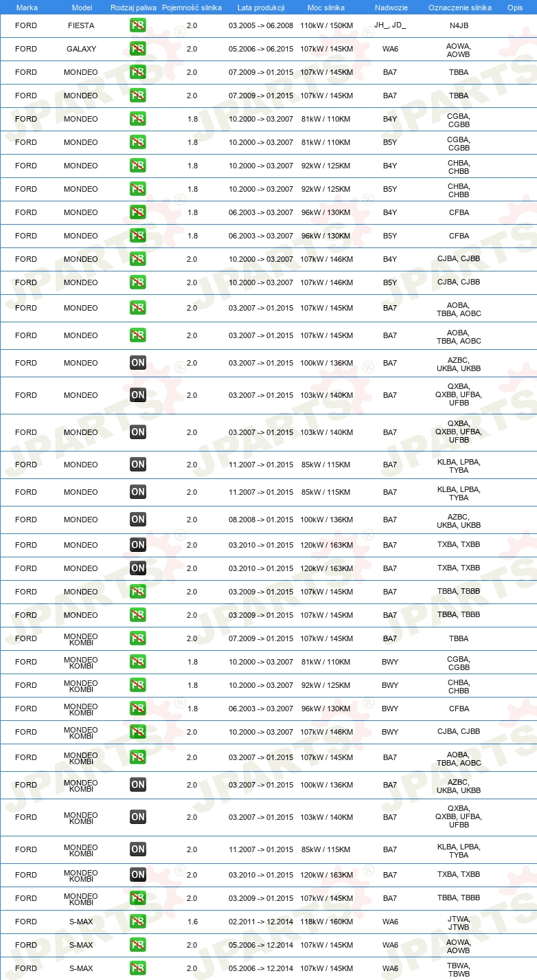Click the Nadwozie column header
Viewport: 537px width, 980px height.
point(390,7)
